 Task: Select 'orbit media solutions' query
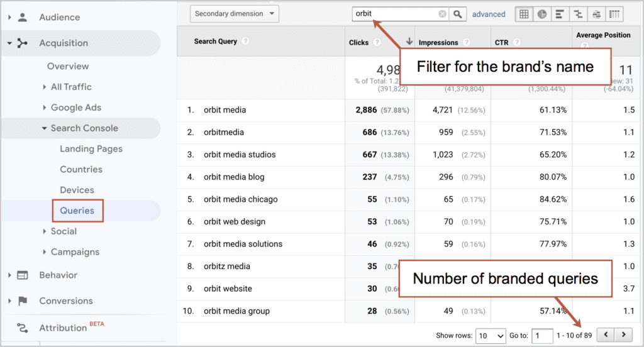click(x=243, y=244)
